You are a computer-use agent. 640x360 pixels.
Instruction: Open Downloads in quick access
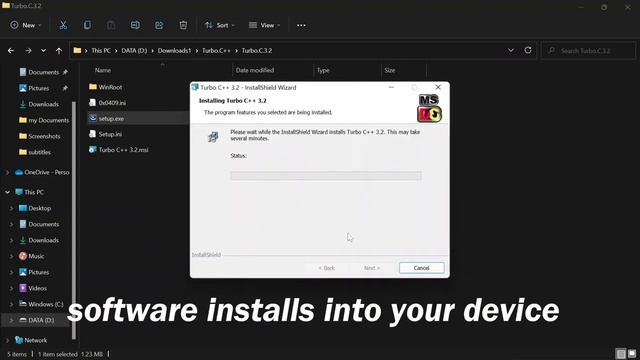[43, 104]
